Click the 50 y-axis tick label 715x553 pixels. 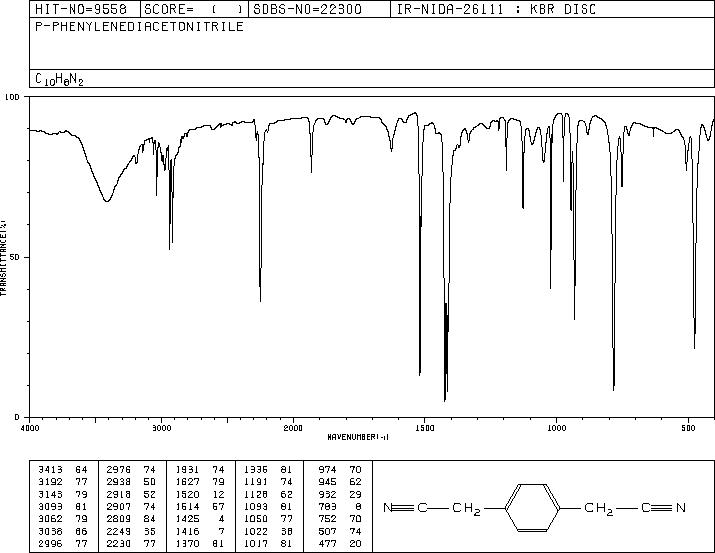click(x=15, y=257)
